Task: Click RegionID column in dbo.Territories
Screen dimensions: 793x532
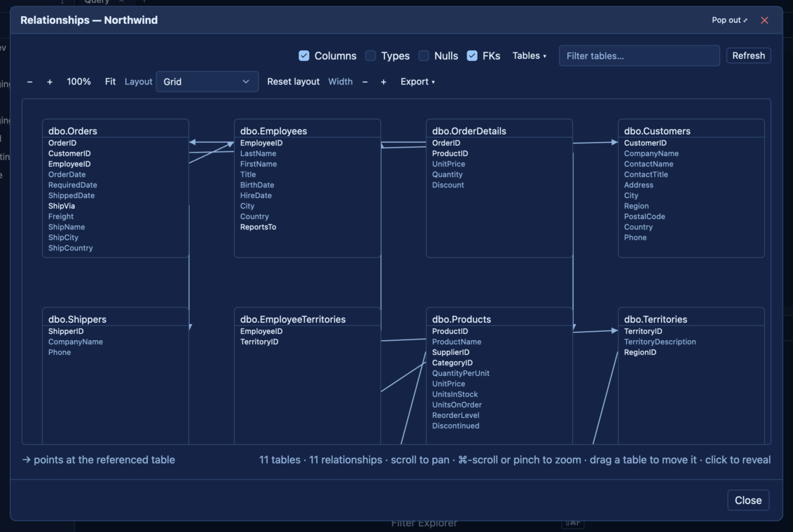Action: [640, 352]
